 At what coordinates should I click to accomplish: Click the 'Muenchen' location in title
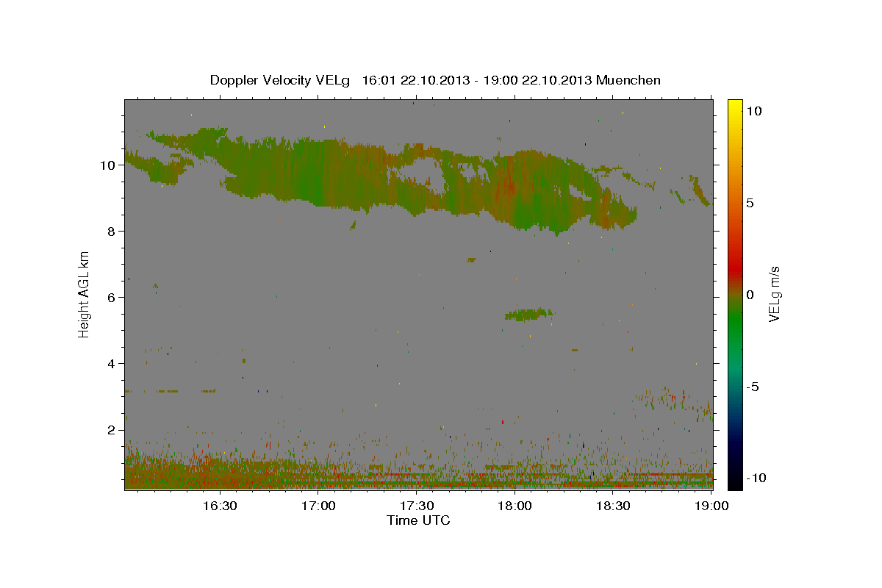pos(628,80)
